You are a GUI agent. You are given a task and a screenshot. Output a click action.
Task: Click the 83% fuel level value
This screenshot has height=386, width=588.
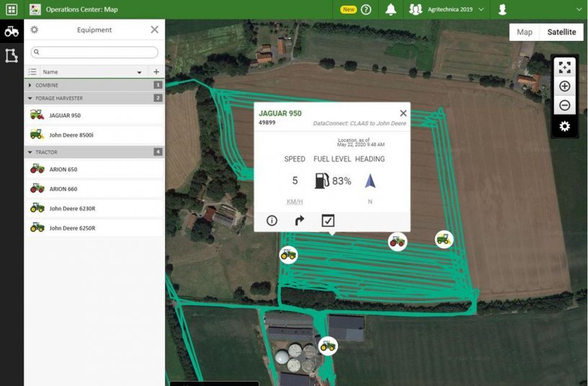pyautogui.click(x=342, y=181)
